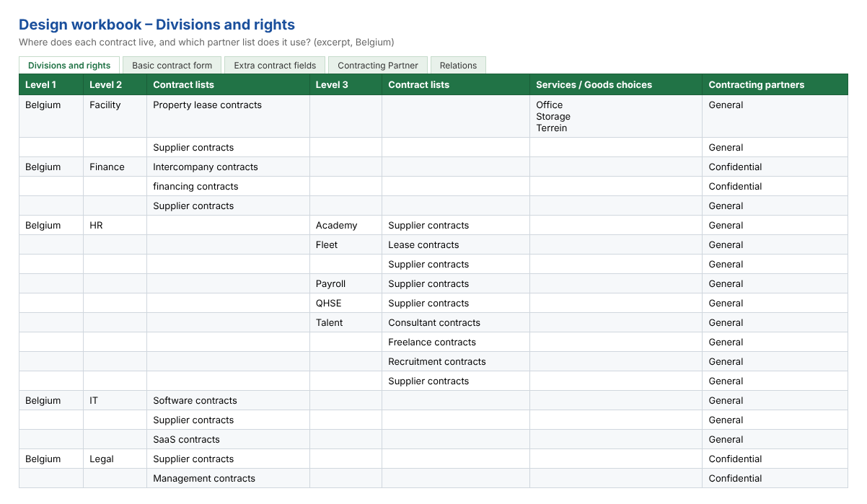Select the Contracting Partner tab

378,65
